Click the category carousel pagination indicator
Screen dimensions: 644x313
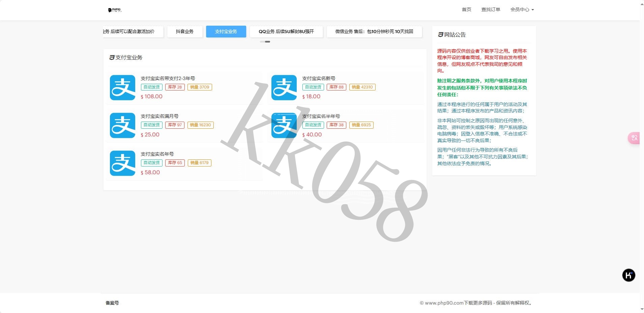[x=265, y=42]
